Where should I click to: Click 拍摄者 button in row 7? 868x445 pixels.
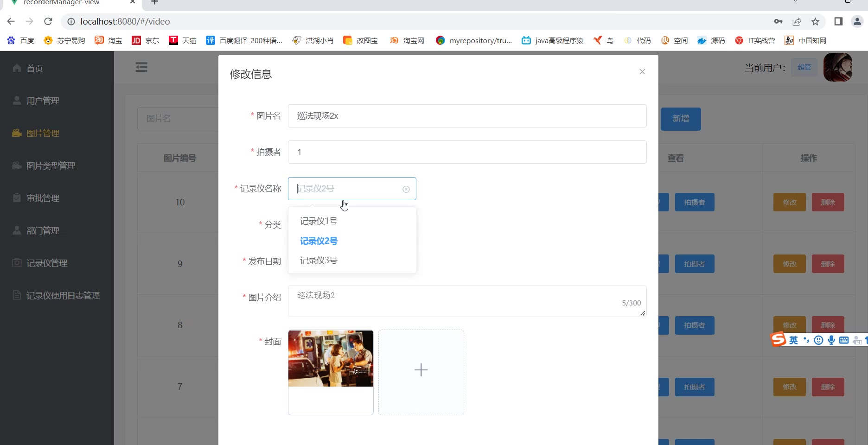(x=695, y=387)
